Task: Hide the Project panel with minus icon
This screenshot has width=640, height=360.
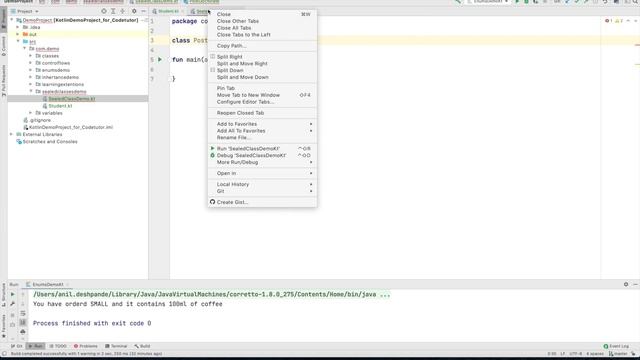Action: [143, 11]
